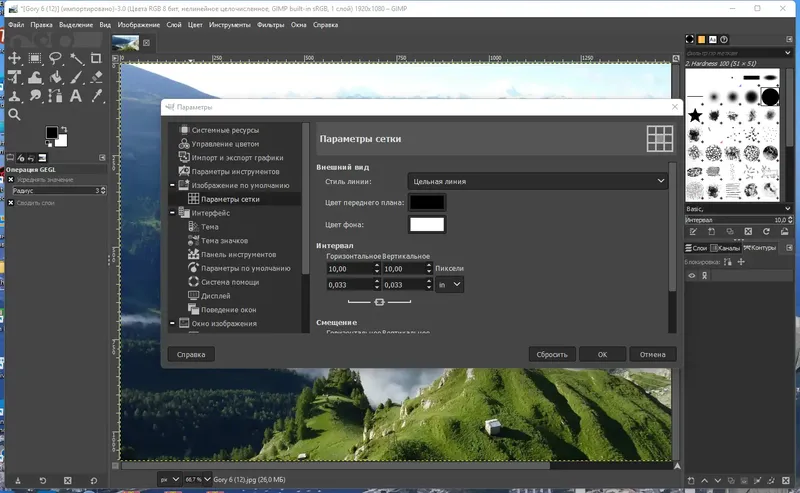Pick the Free Select lasso tool
Image resolution: width=800 pixels, height=493 pixels.
click(55, 58)
